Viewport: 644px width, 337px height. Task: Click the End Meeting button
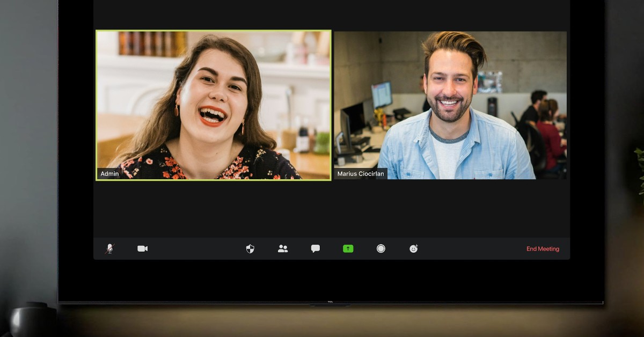543,249
